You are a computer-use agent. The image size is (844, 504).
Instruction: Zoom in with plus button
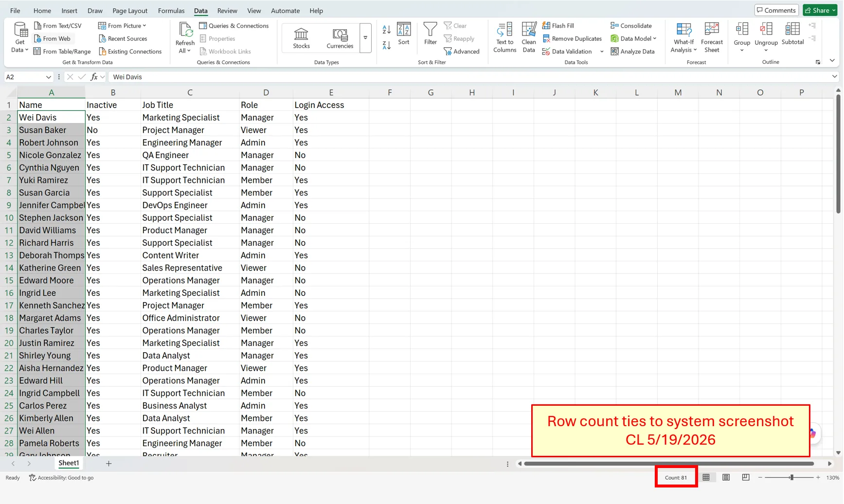818,478
